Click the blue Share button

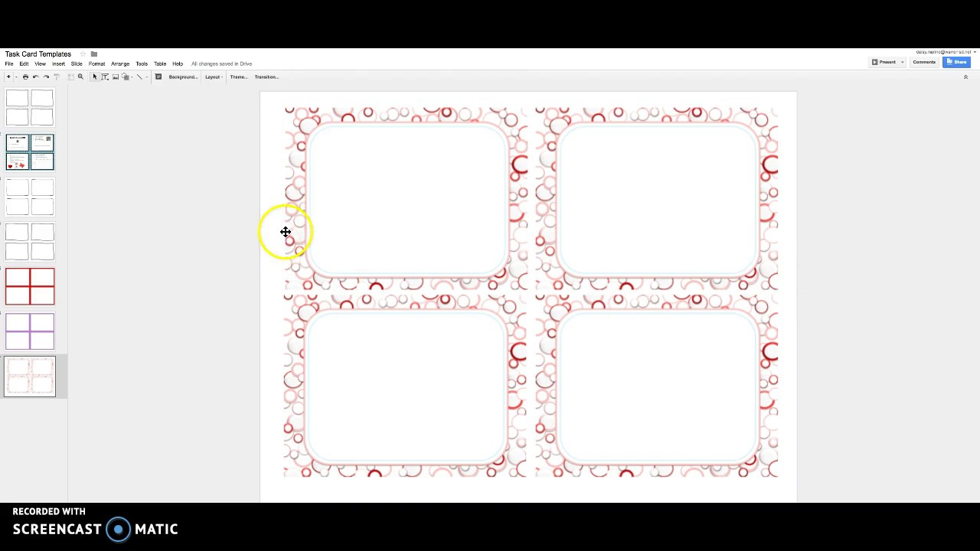(x=956, y=62)
